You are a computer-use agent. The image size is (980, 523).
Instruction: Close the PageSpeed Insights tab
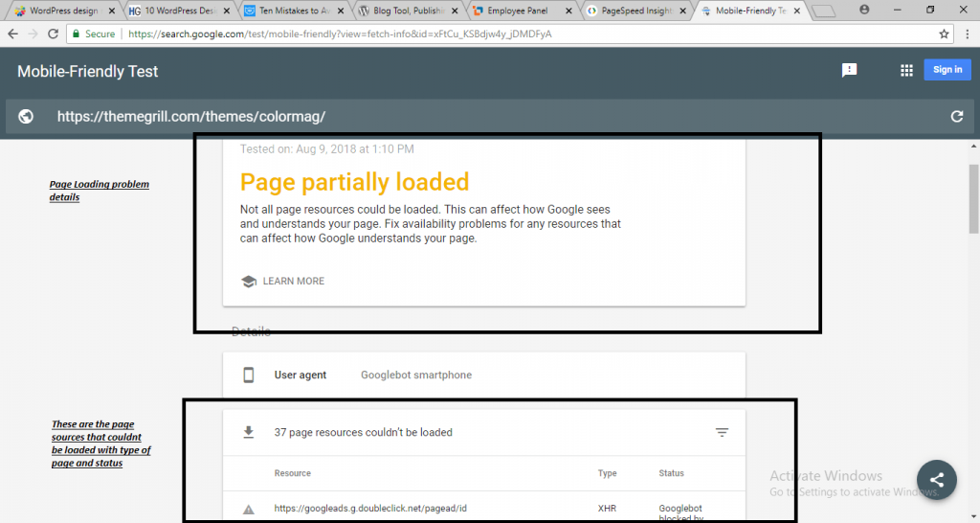(x=683, y=11)
